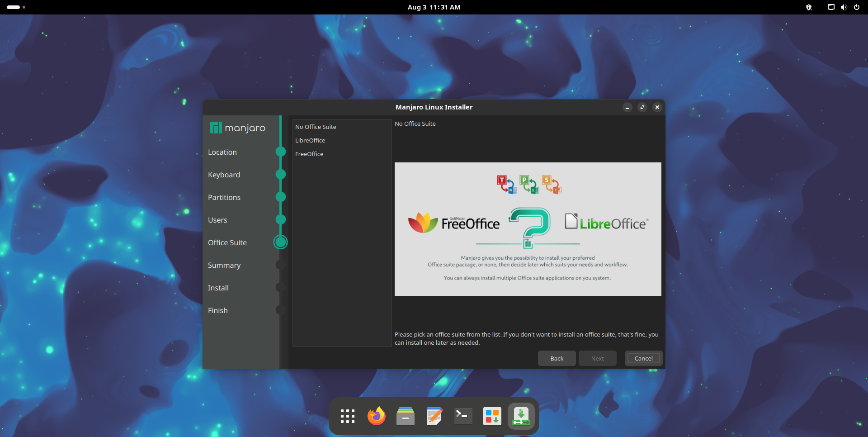
Task: Choose LibreOffice from the office suite list
Action: tap(342, 140)
